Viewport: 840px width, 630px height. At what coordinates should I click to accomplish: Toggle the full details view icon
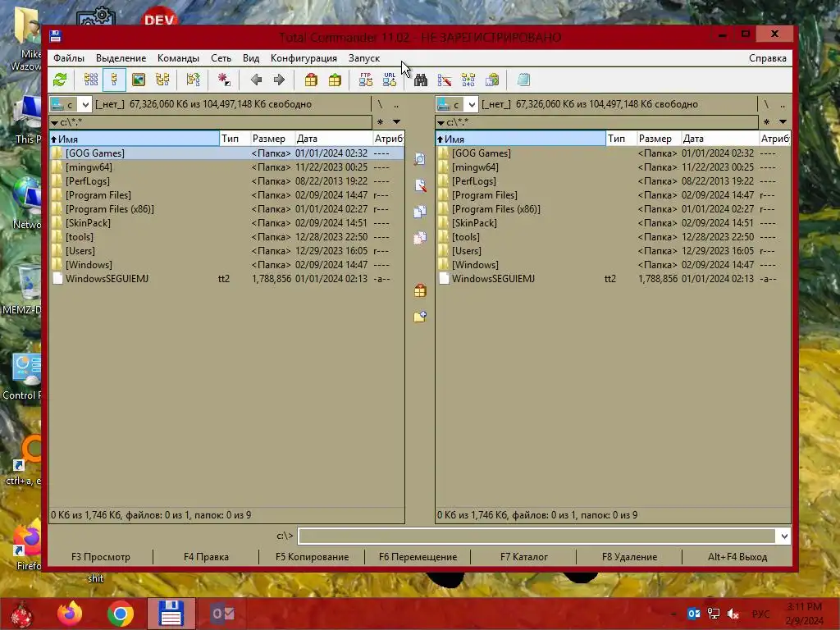(x=114, y=80)
